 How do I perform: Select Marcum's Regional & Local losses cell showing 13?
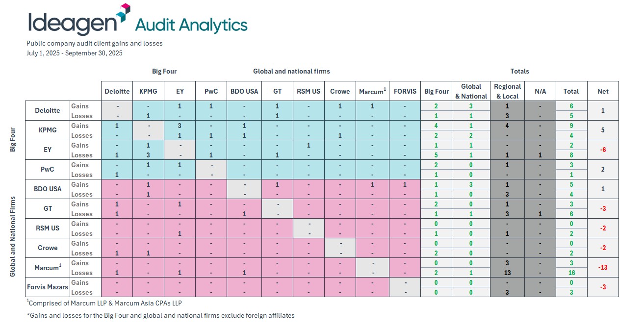(507, 273)
